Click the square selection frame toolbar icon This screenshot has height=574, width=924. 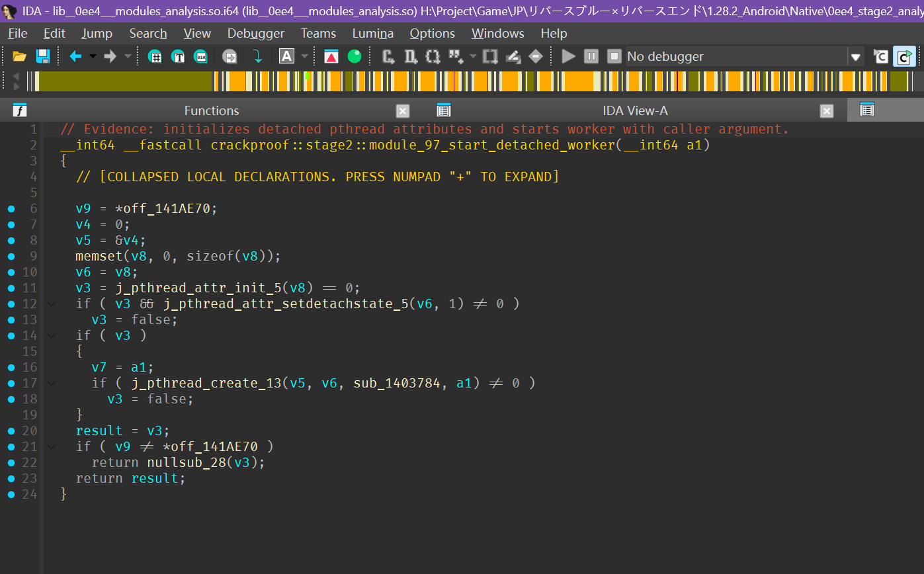click(x=490, y=57)
